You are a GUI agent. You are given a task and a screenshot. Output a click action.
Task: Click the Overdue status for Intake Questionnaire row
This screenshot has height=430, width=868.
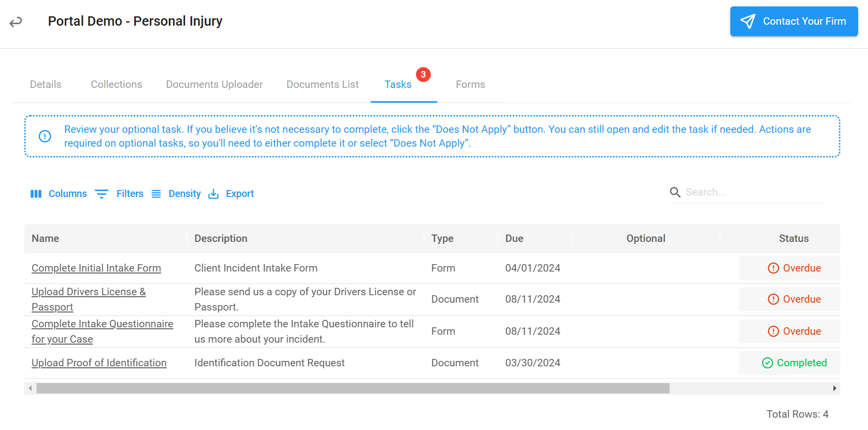(790, 331)
